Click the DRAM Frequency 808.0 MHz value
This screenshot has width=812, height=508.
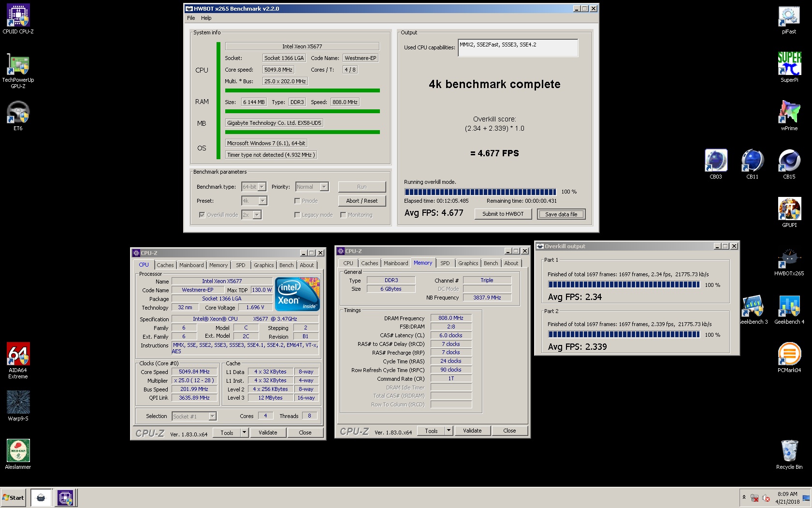(x=451, y=318)
